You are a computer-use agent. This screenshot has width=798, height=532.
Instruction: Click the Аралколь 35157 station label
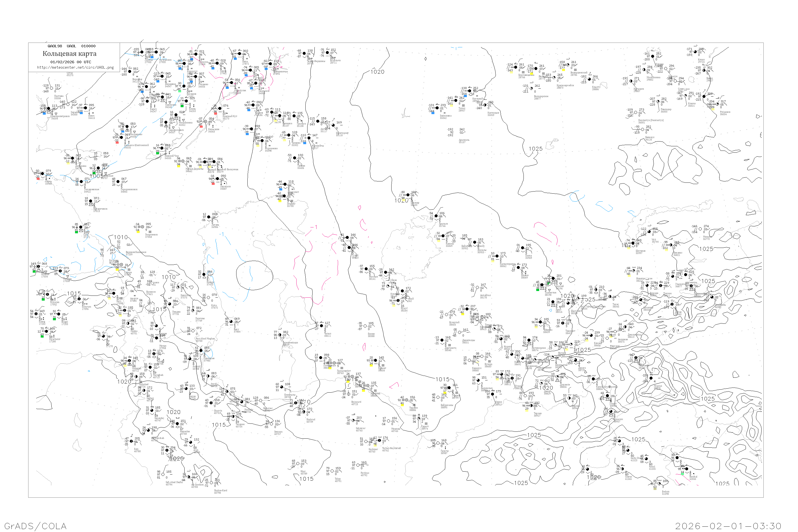[464, 141]
